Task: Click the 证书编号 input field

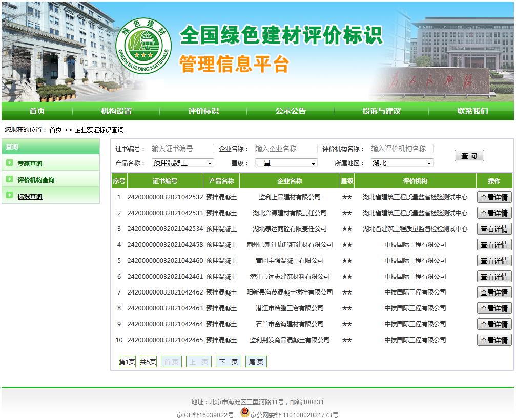Action: point(183,149)
